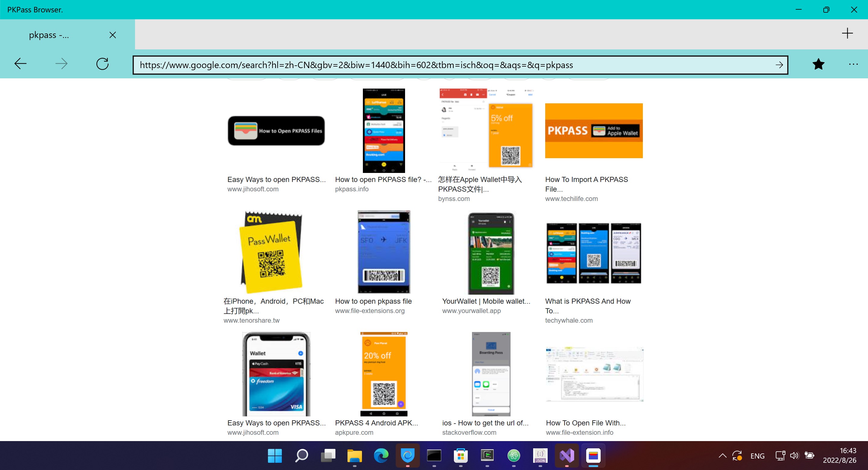
Task: Open a new tab with the plus button
Action: pyautogui.click(x=848, y=33)
